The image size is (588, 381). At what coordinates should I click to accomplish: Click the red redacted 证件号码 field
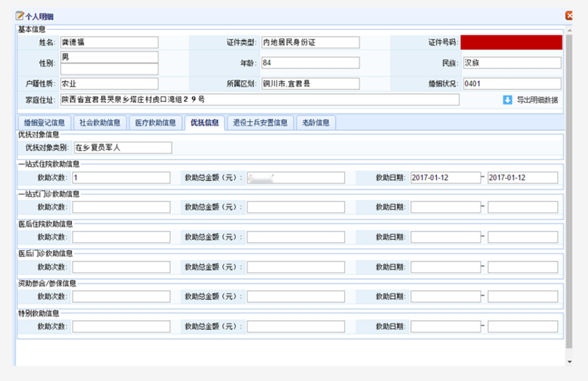click(511, 42)
